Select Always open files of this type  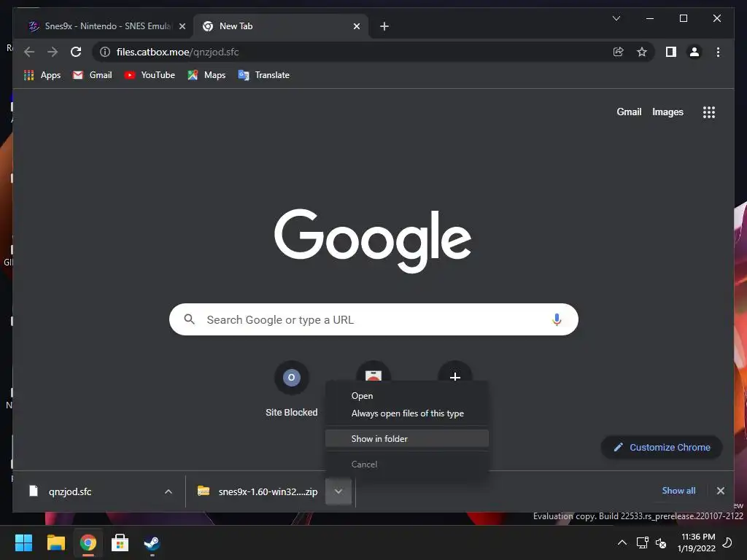click(x=407, y=413)
